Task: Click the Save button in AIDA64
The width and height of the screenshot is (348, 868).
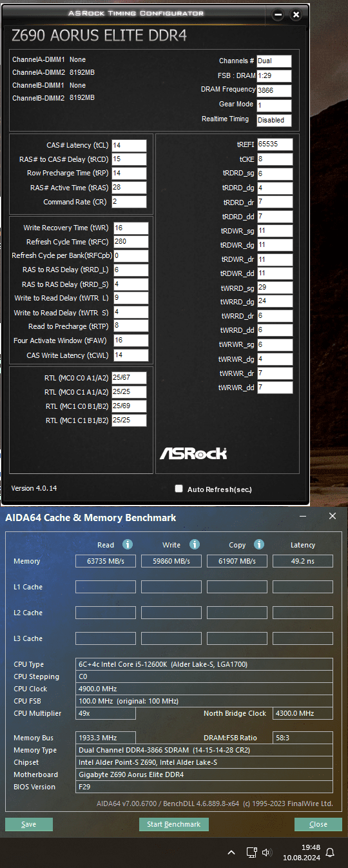Action: (x=29, y=824)
